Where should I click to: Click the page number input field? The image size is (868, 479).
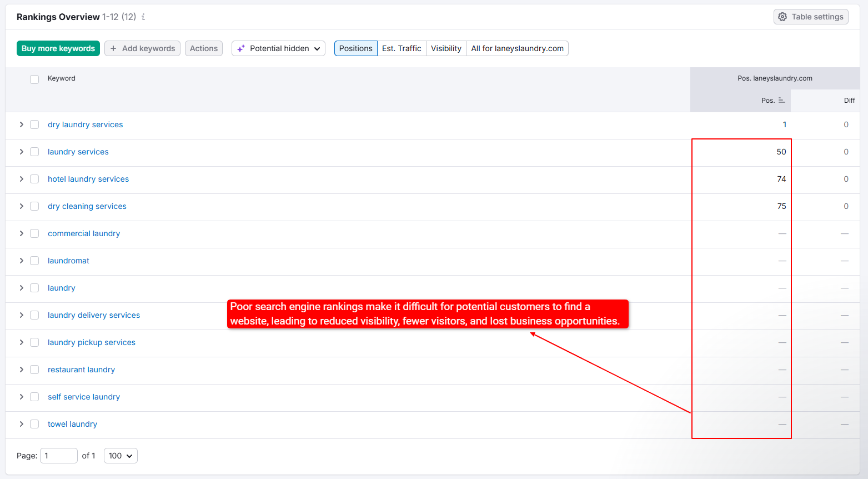[59, 456]
